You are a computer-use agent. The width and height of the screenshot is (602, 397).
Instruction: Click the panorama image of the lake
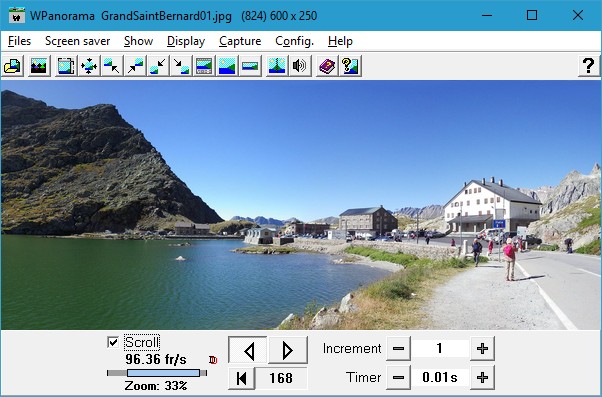click(301, 205)
